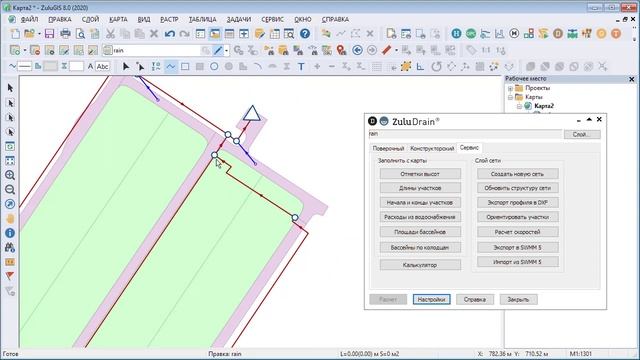Toggle the highlighted workspace panel window button
Viewport: 640px width, 360px height.
215,34
